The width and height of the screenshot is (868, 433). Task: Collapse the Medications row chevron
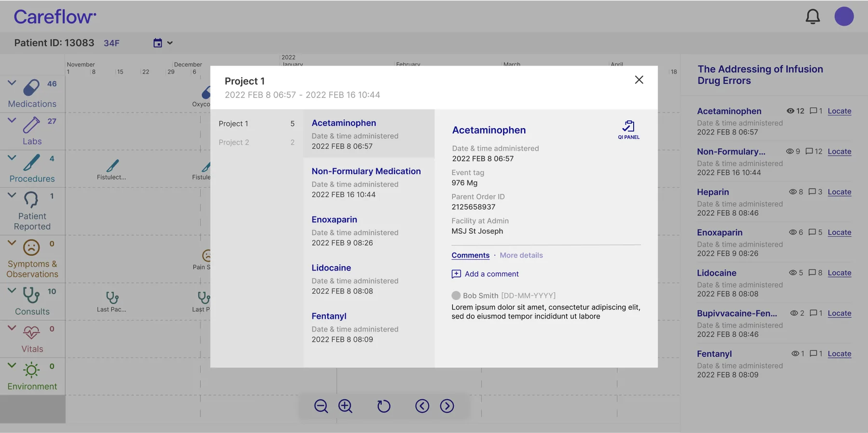(12, 83)
